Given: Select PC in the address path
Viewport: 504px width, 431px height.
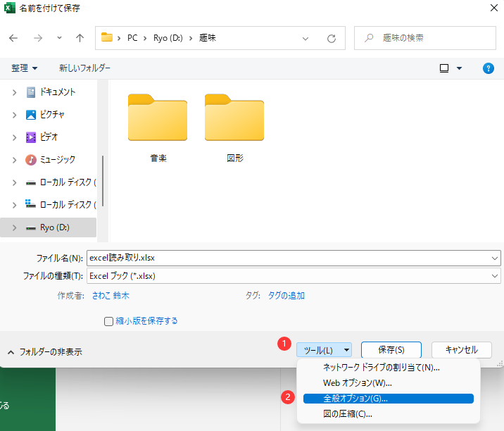Looking at the screenshot, I should 132,38.
